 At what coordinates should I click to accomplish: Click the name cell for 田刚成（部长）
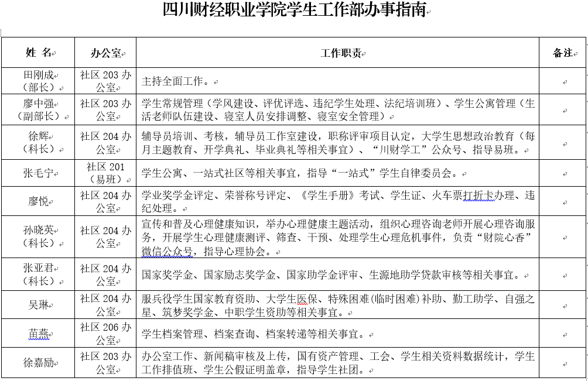tap(39, 81)
